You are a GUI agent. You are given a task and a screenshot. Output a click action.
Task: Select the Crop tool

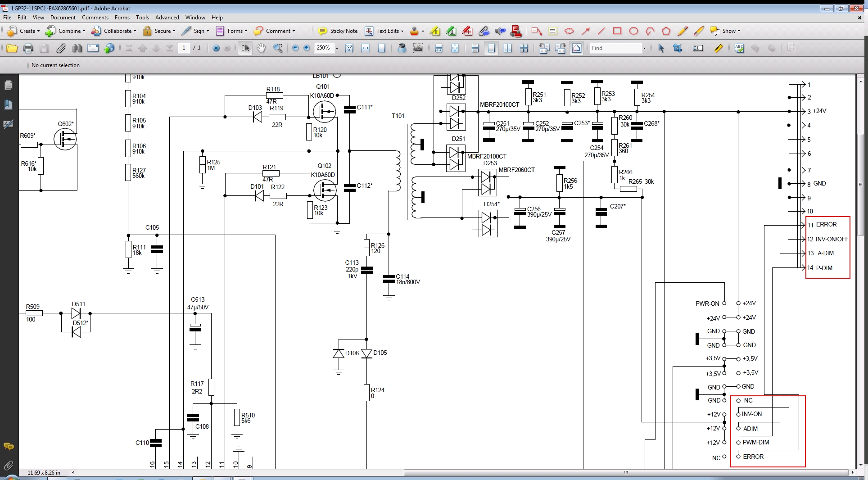[x=677, y=48]
